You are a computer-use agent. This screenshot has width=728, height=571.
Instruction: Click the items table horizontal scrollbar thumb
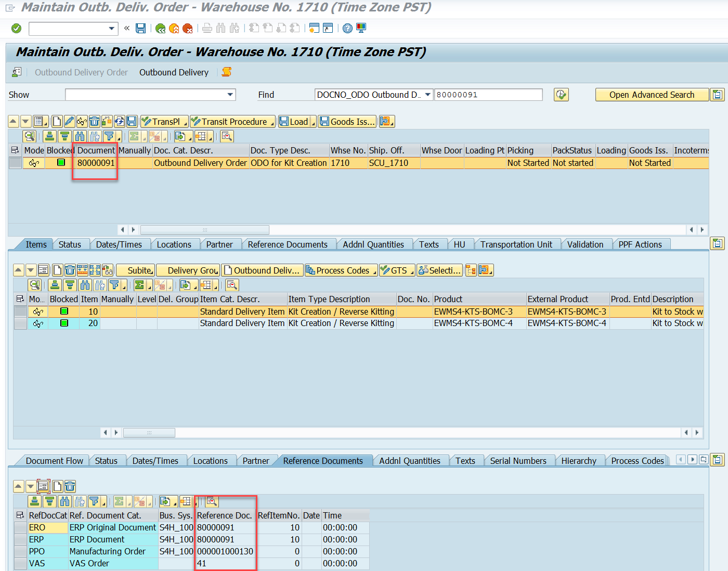click(x=149, y=432)
